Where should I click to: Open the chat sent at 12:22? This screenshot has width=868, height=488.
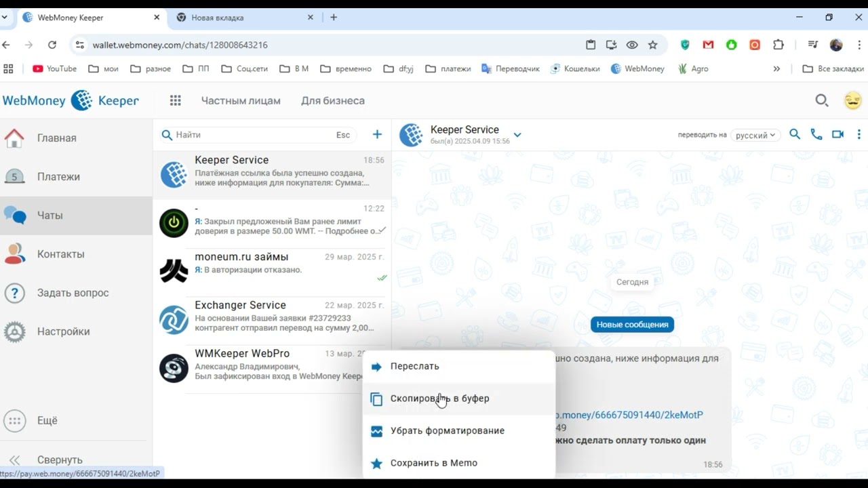272,222
